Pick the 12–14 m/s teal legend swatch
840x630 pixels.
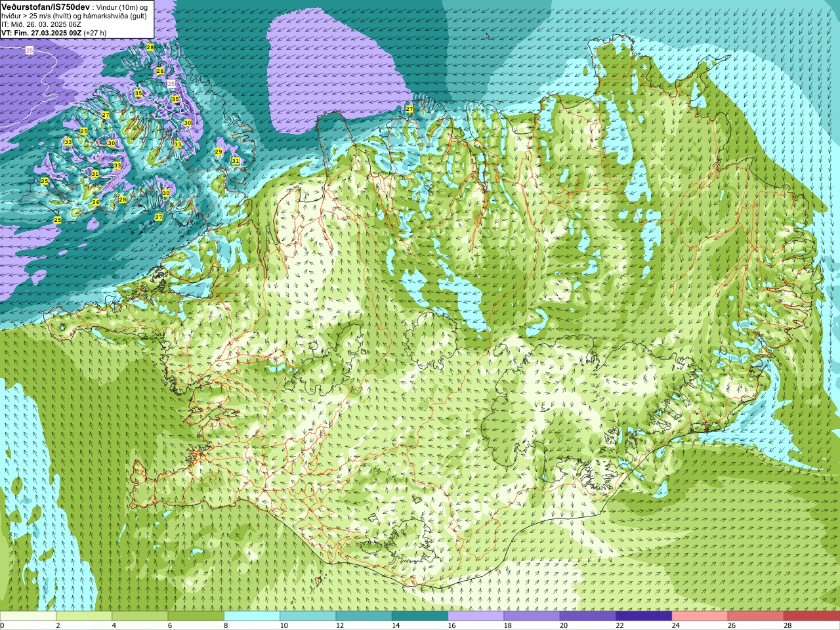click(364, 616)
